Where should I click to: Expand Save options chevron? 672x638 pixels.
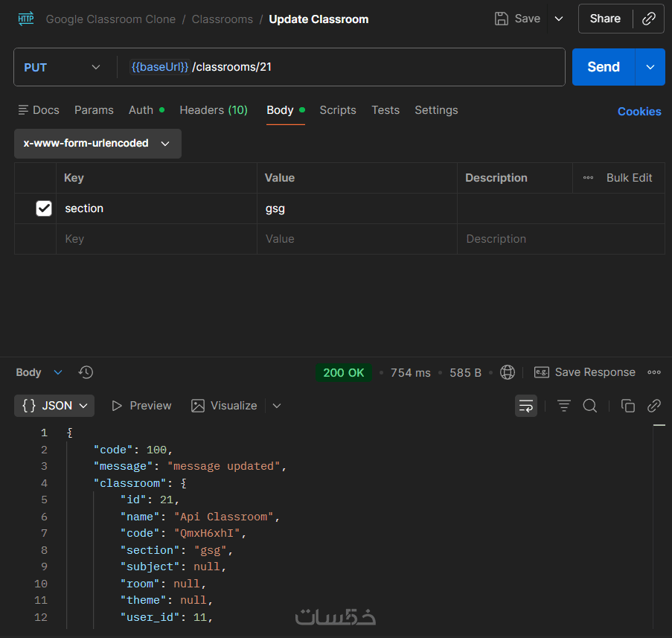point(558,19)
